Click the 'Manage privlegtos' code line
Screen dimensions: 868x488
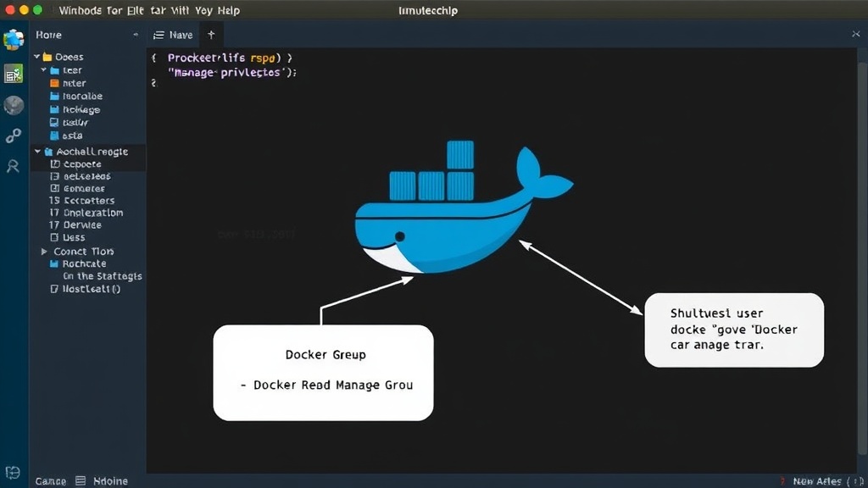coord(232,73)
